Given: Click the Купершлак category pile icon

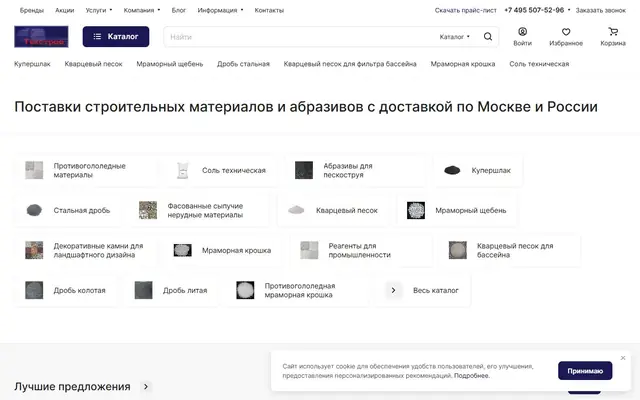Looking at the screenshot, I should click(x=452, y=170).
